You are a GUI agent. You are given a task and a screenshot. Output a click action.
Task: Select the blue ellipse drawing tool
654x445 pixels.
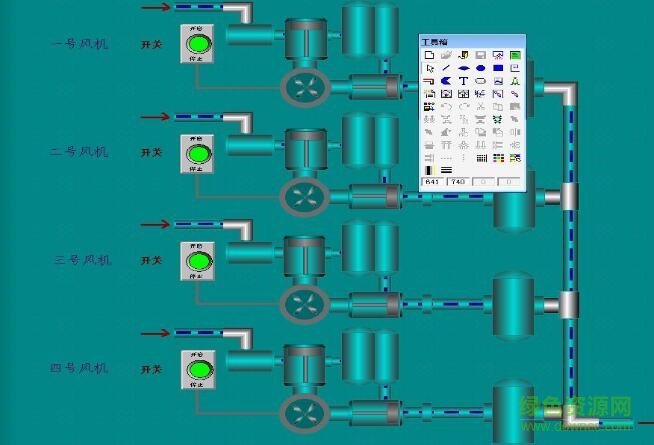pyautogui.click(x=480, y=68)
